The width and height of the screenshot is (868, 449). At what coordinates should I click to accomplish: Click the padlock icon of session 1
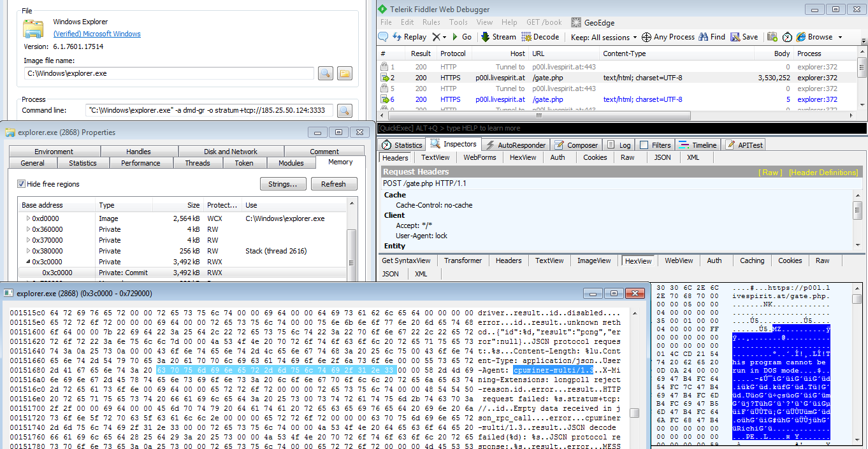pos(384,66)
